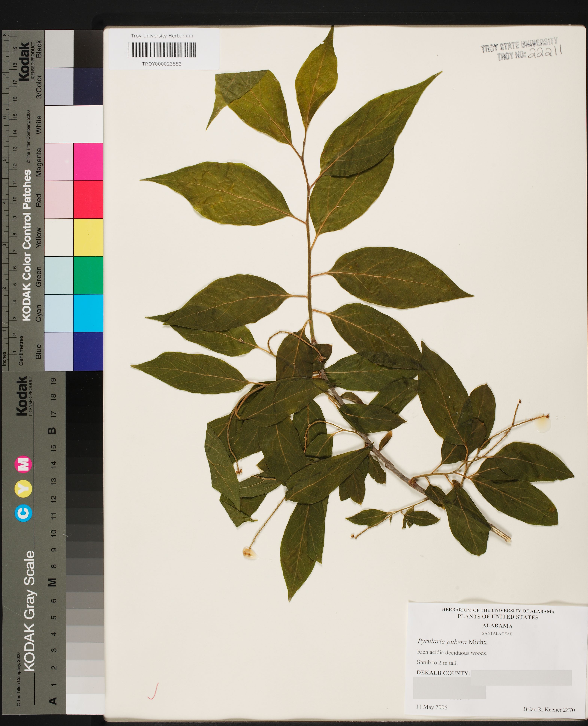Click 'Rich acidic deciduous woods.' habitat note
The width and height of the screenshot is (588, 726).
pyautogui.click(x=452, y=652)
